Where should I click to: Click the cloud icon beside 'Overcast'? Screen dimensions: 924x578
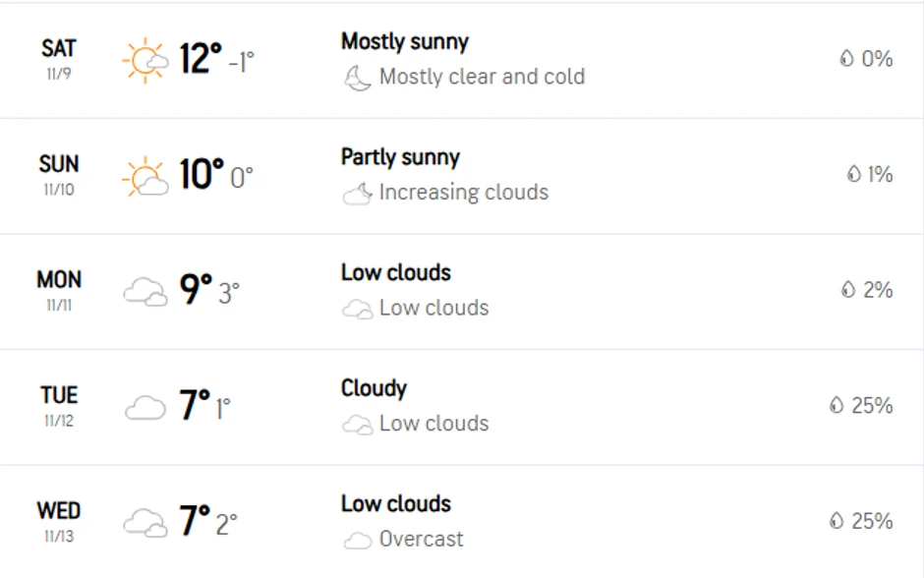tap(357, 540)
